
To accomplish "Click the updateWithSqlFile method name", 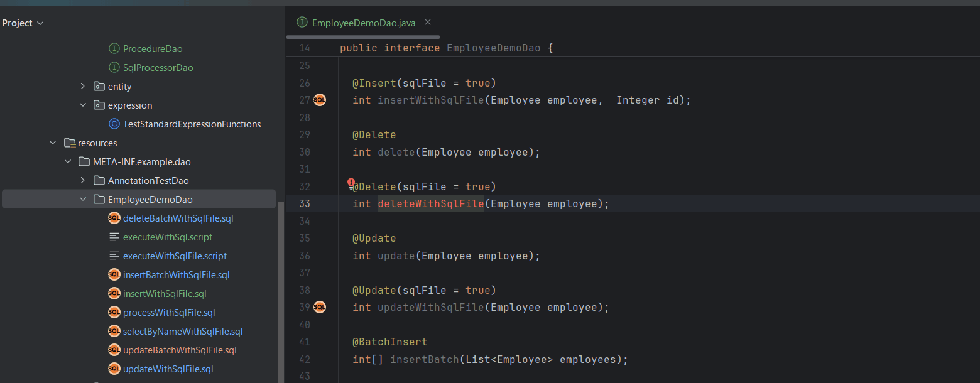I will [431, 307].
